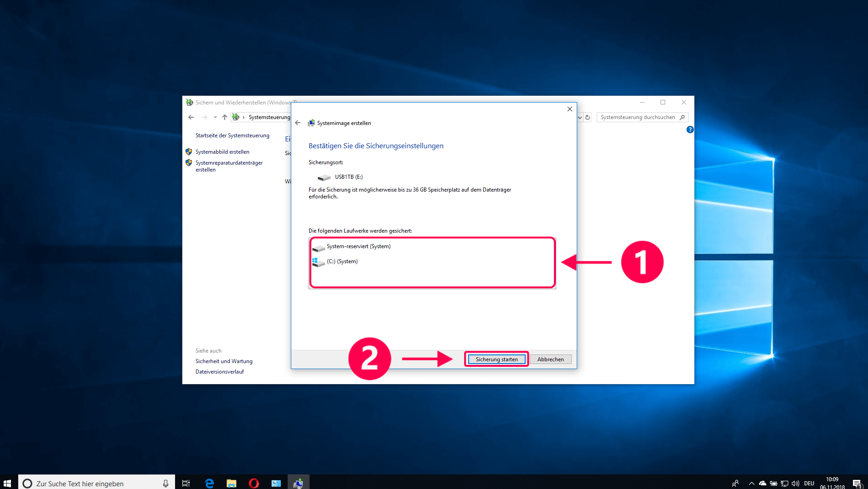Click shield icon beside Systemreparaturdatenträger erstellen
This screenshot has height=489, width=868.
(189, 163)
